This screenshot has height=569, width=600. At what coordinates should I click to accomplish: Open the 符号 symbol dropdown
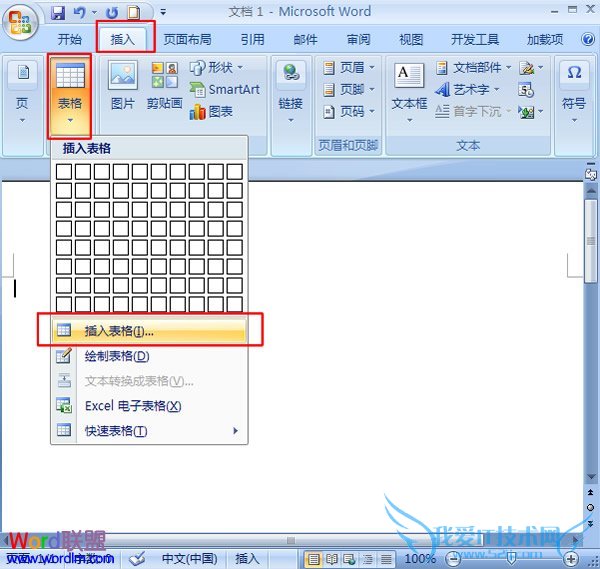(x=574, y=93)
